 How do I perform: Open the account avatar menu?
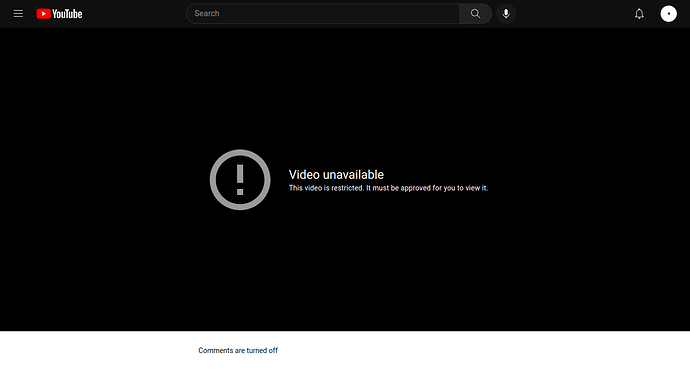[x=668, y=14]
